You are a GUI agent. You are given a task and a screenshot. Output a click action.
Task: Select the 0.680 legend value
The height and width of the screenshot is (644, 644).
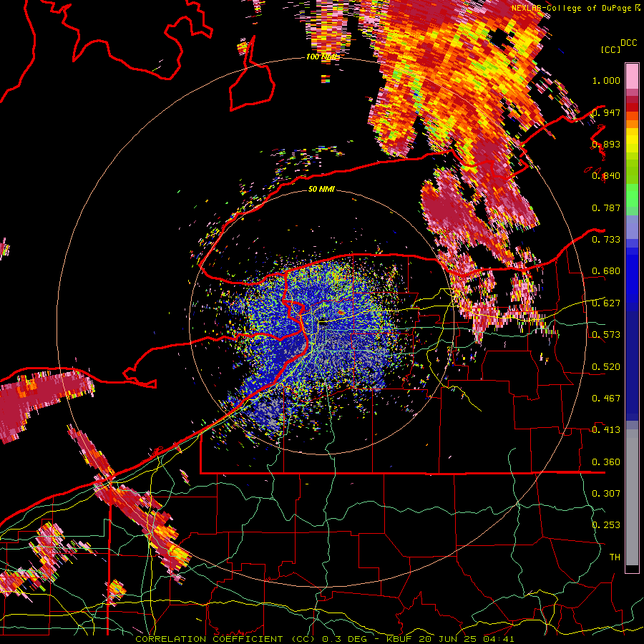tap(606, 271)
